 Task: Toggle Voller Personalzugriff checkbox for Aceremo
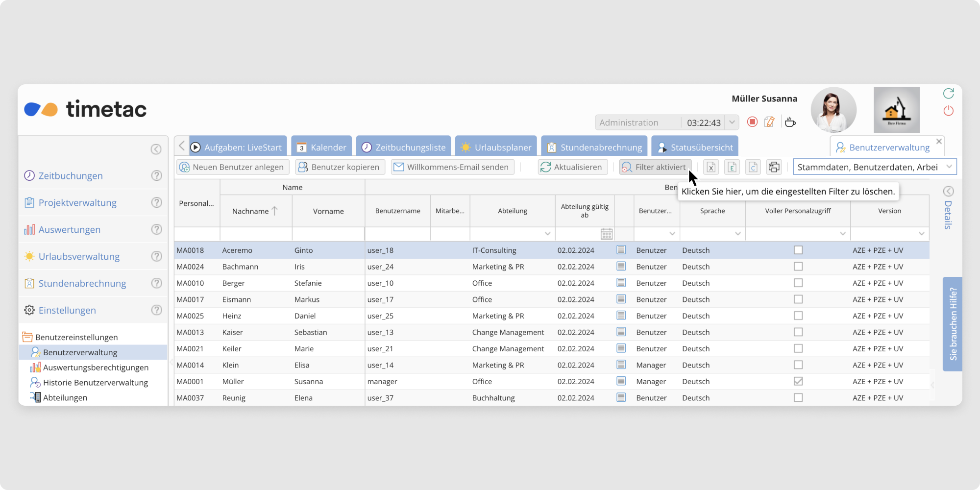(798, 250)
